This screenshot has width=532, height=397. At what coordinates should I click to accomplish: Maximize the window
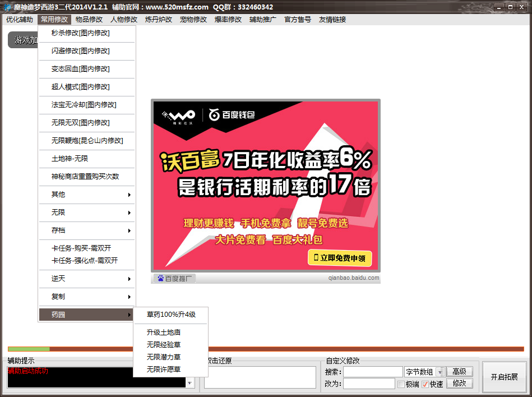pyautogui.click(x=510, y=7)
